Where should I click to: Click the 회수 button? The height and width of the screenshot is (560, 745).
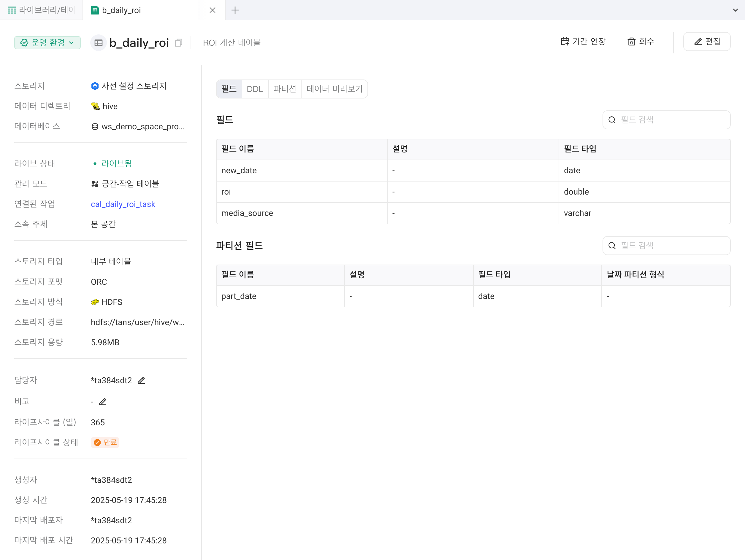640,42
